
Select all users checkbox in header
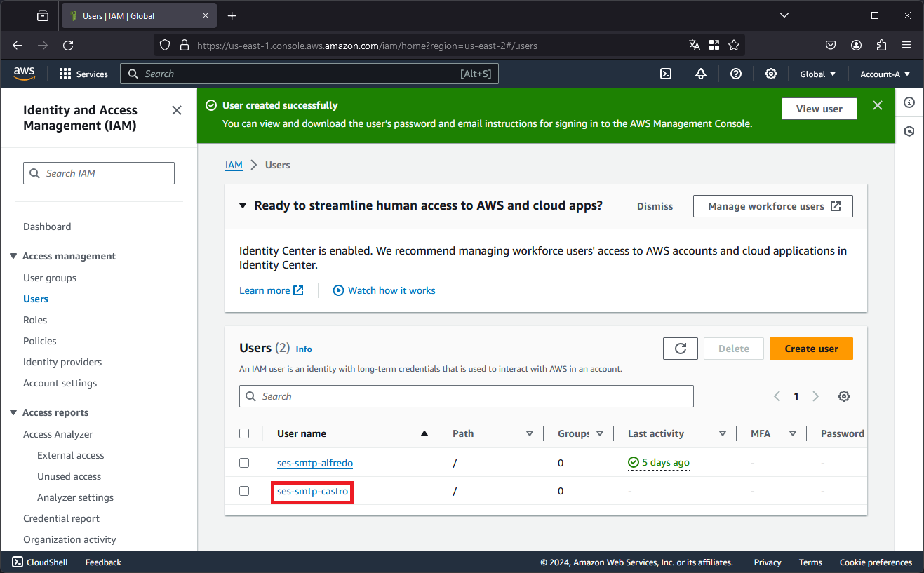(244, 433)
